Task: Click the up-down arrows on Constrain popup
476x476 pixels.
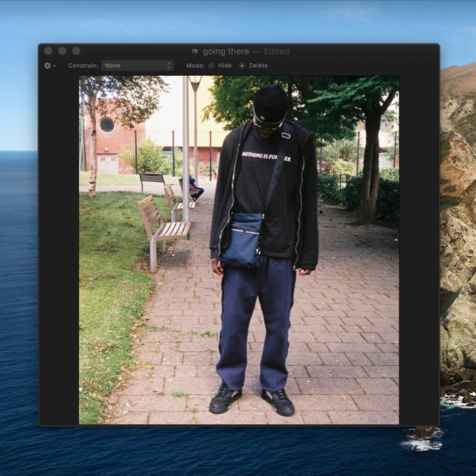Action: click(x=169, y=65)
